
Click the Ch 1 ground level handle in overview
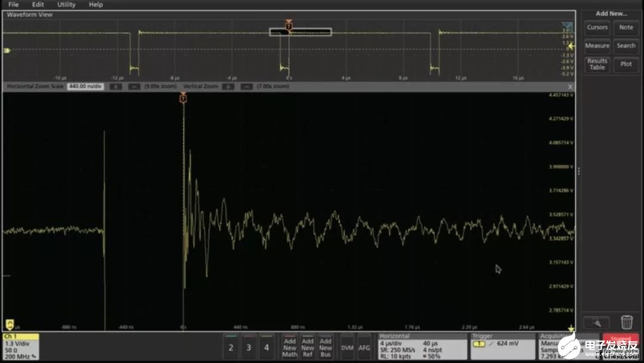tap(7, 50)
